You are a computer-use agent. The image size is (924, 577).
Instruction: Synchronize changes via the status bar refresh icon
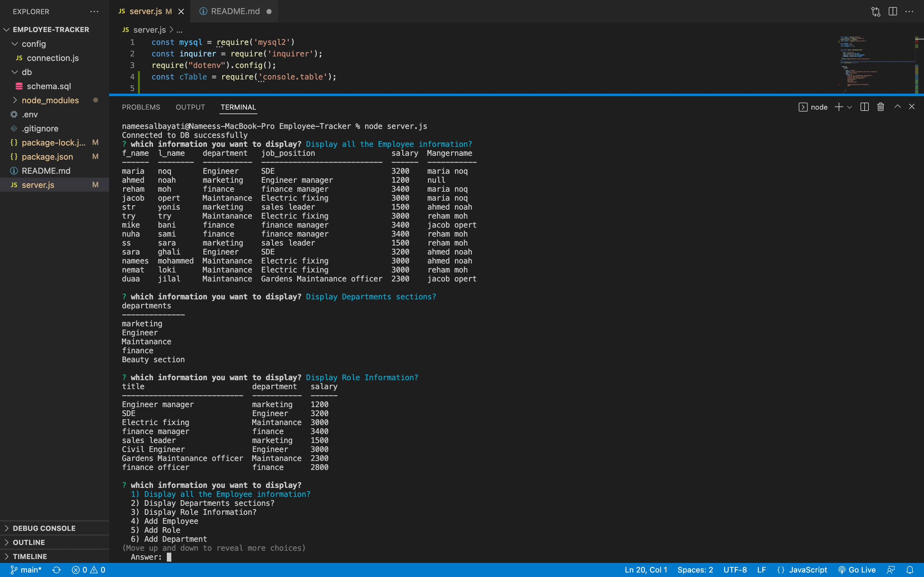pos(56,570)
